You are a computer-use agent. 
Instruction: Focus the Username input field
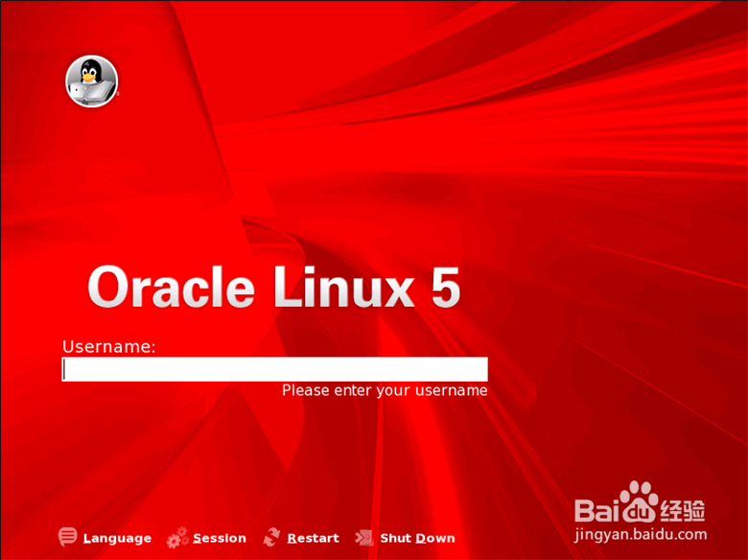(x=275, y=369)
